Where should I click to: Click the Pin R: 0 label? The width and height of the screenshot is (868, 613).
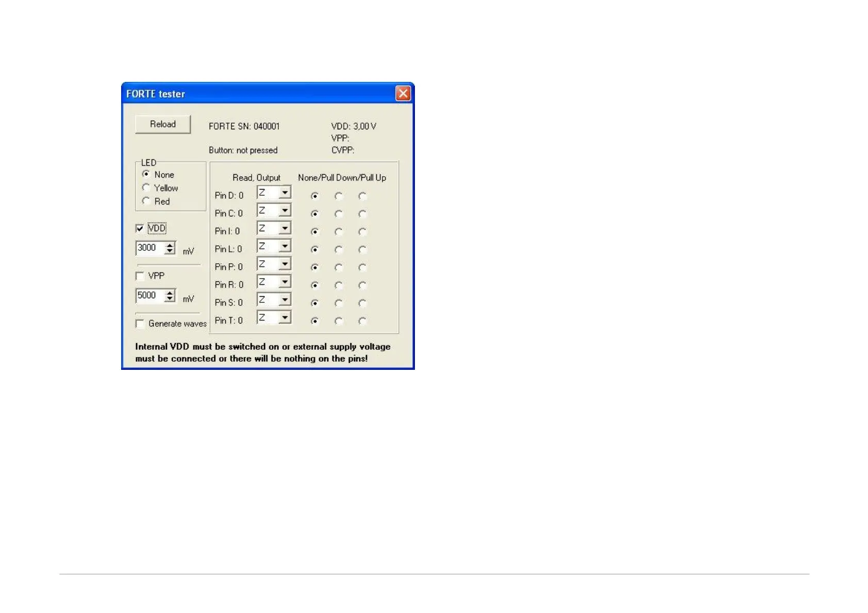pos(229,285)
